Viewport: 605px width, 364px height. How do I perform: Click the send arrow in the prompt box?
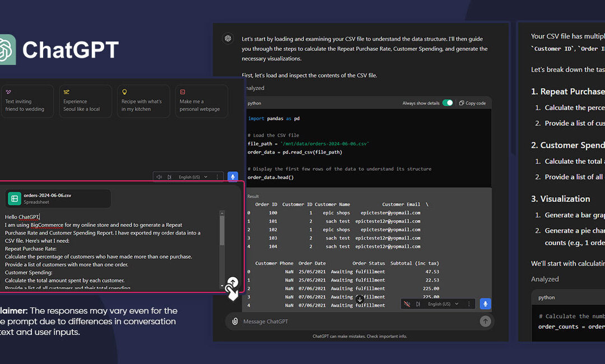point(232,282)
